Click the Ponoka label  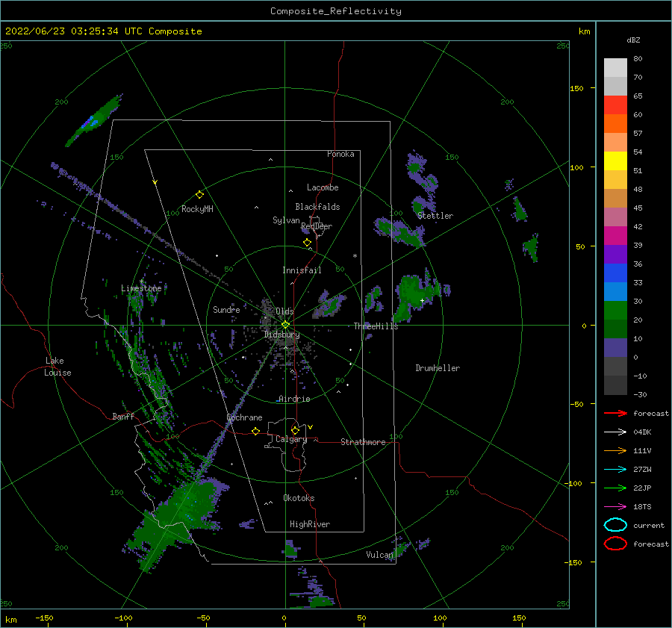coord(340,154)
